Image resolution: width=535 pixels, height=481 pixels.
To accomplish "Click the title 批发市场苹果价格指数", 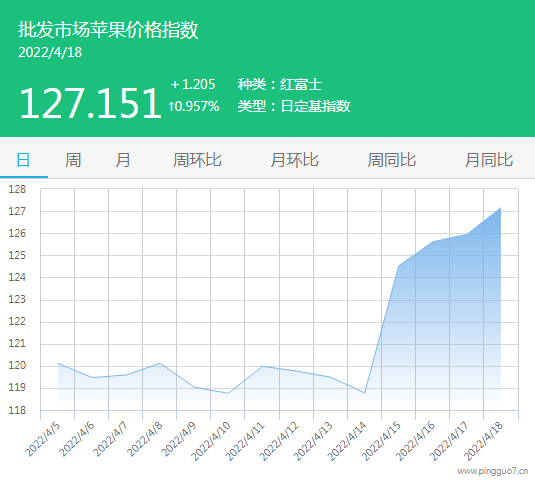I will (108, 29).
